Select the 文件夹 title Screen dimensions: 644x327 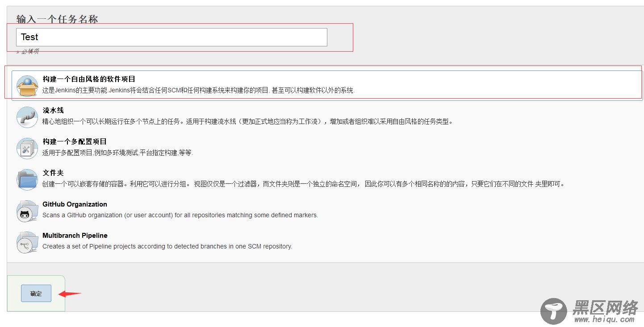click(53, 173)
